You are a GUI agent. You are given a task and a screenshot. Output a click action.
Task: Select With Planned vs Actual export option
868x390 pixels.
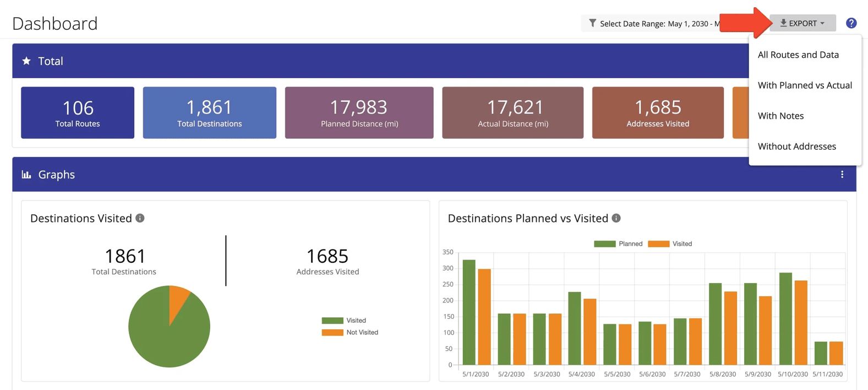[805, 85]
